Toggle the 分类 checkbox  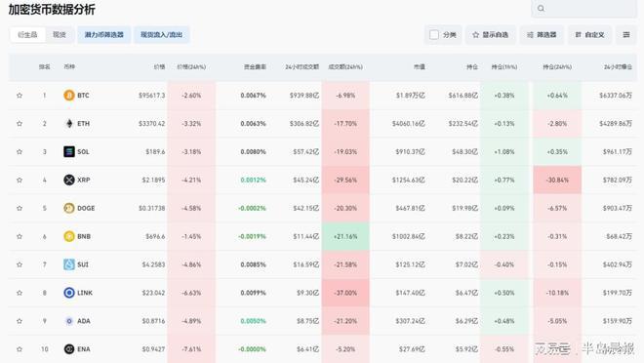(x=434, y=35)
